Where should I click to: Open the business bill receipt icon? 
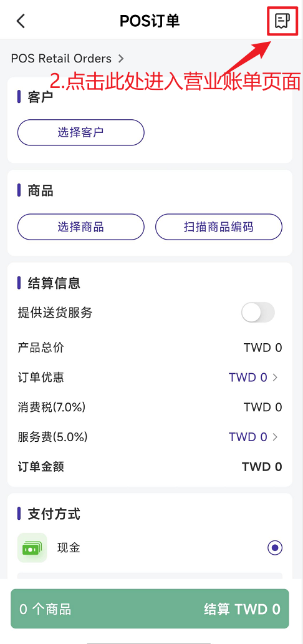coord(282,21)
